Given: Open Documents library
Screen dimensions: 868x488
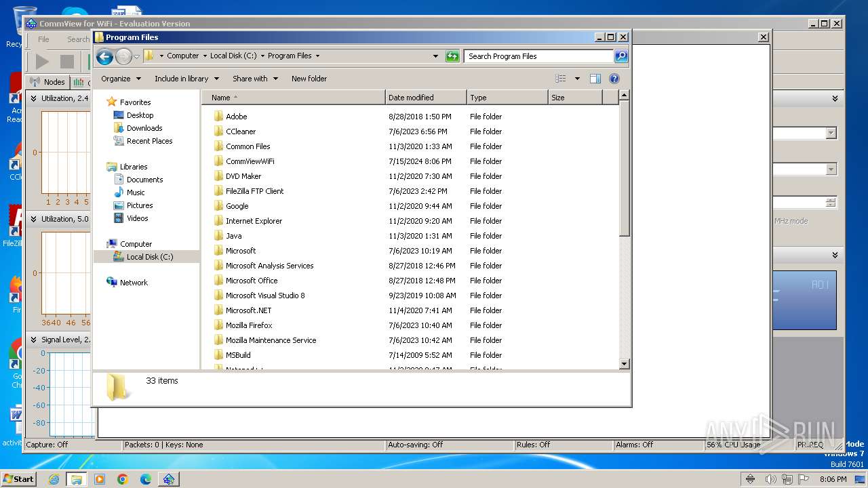Looking at the screenshot, I should tap(144, 180).
